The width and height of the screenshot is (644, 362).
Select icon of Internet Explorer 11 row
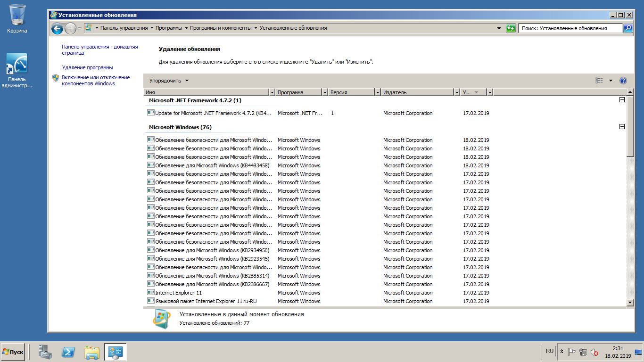(151, 293)
